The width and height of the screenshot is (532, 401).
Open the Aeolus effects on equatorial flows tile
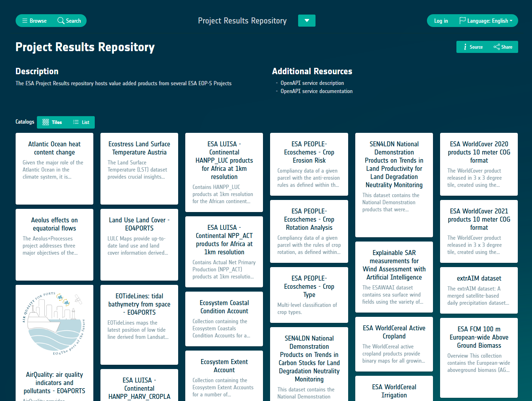(x=54, y=224)
